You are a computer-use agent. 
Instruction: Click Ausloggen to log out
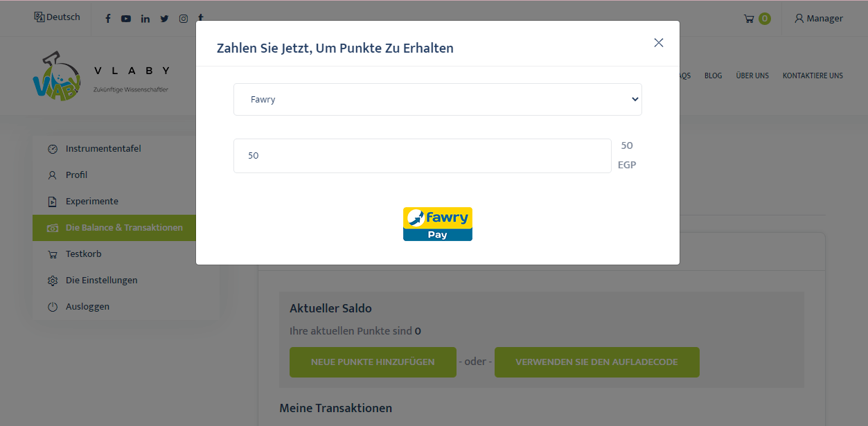(87, 307)
